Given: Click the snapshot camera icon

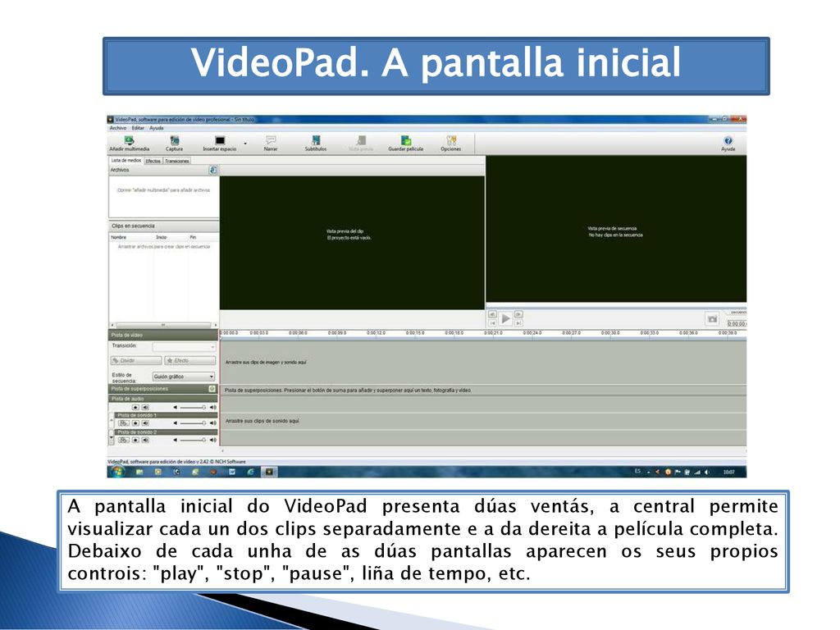Looking at the screenshot, I should [712, 319].
